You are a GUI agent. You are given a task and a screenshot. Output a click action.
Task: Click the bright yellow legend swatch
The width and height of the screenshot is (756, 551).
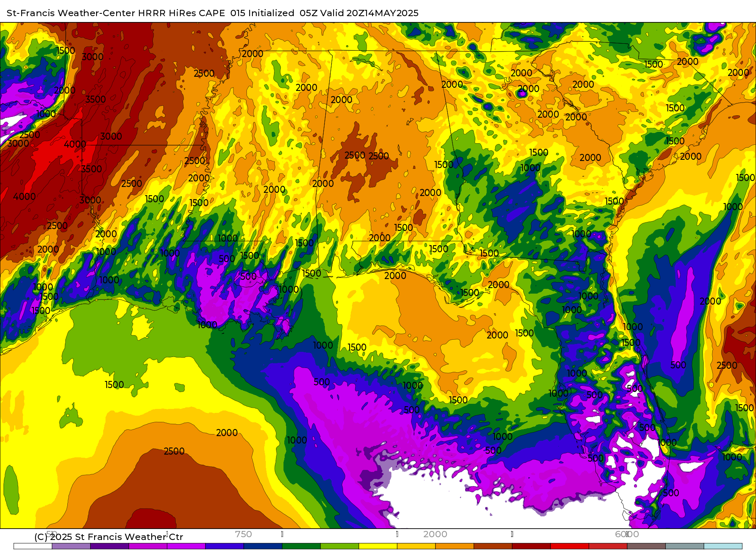378,546
